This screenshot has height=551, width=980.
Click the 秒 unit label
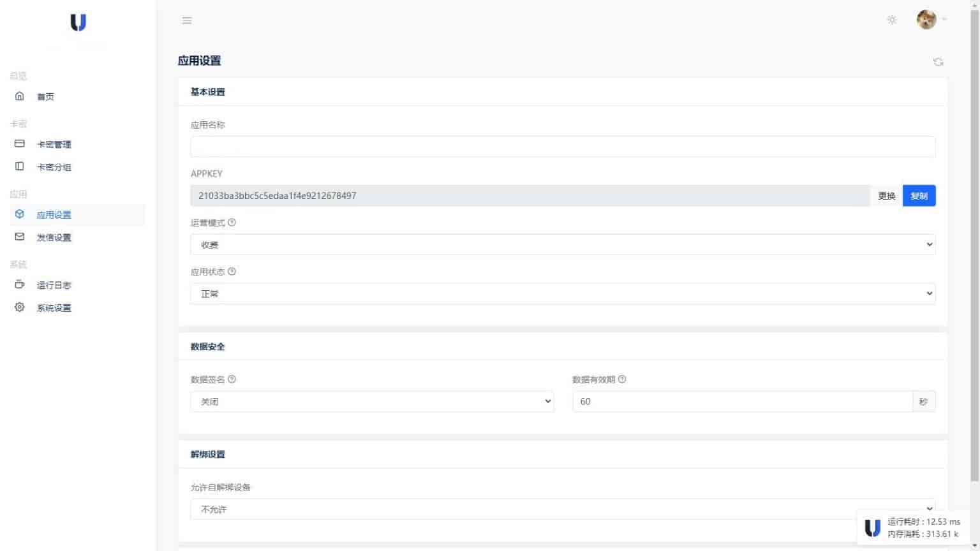coord(923,402)
